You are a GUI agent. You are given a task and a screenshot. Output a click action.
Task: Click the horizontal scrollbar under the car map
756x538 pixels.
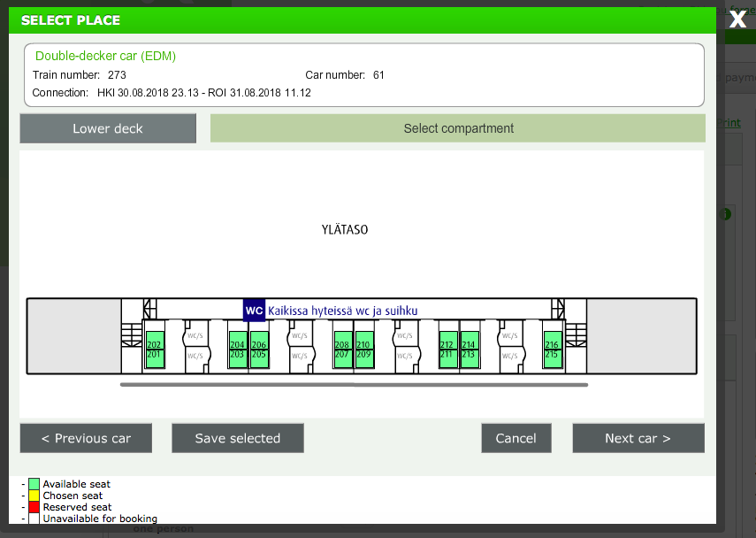354,385
